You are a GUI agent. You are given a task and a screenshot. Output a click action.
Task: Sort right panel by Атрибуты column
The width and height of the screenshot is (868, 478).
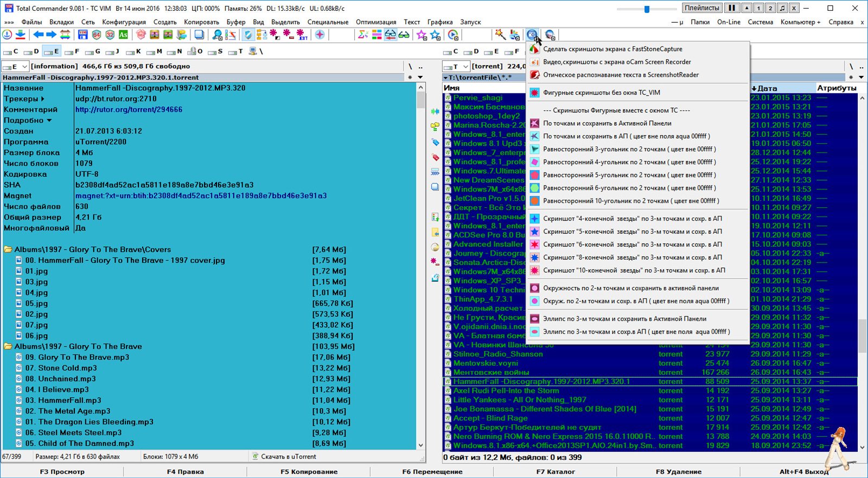click(837, 88)
